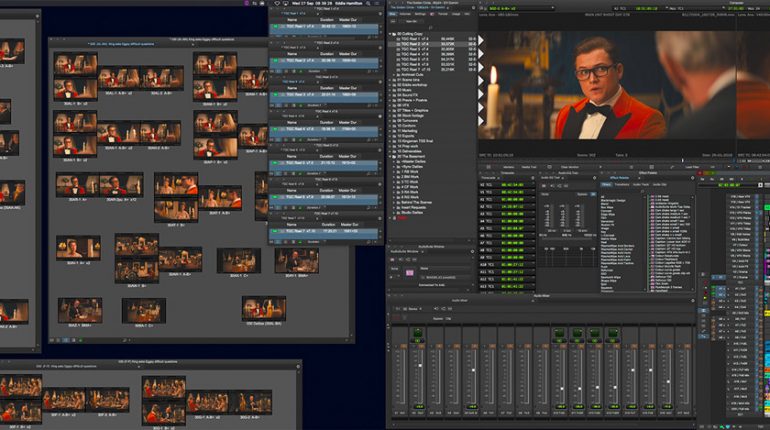Click the Clear Monitor button
The image size is (770, 430).
pos(570,167)
